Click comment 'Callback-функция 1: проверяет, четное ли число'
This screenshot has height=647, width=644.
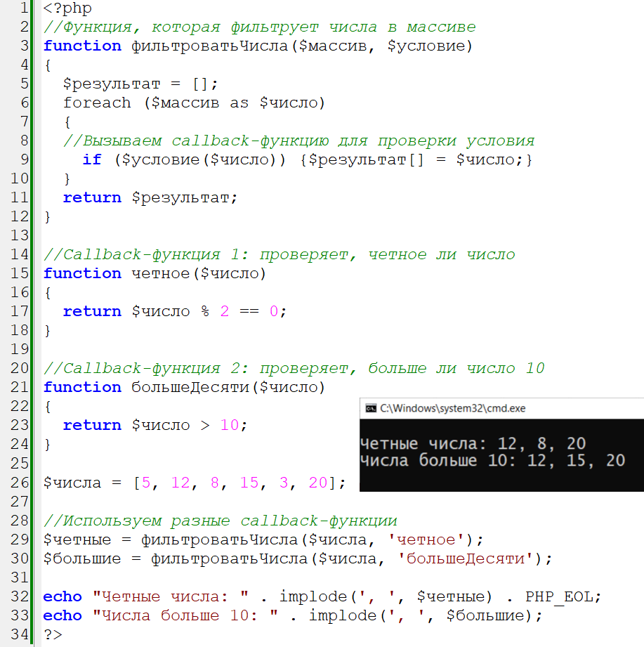(x=280, y=254)
